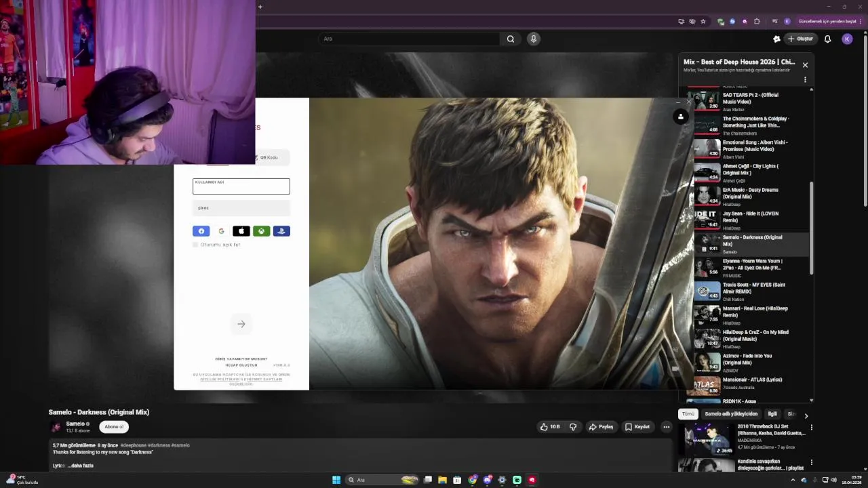This screenshot has height=488, width=868.
Task: Sign in with the PlayStation icon
Action: (281, 231)
